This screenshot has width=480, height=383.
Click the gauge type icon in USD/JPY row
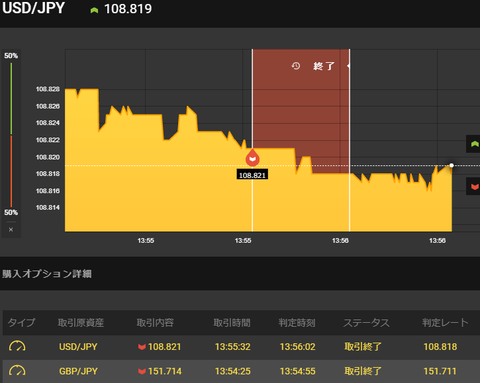pos(17,346)
